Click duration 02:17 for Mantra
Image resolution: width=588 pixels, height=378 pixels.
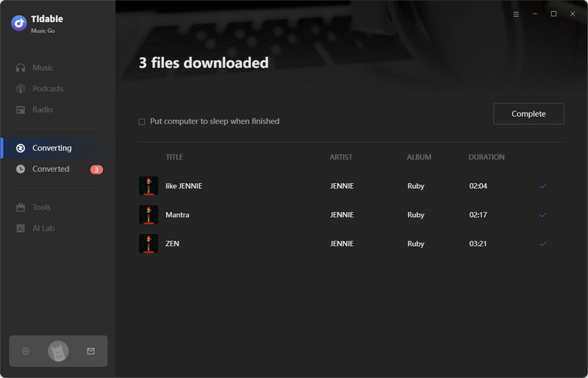[478, 215]
